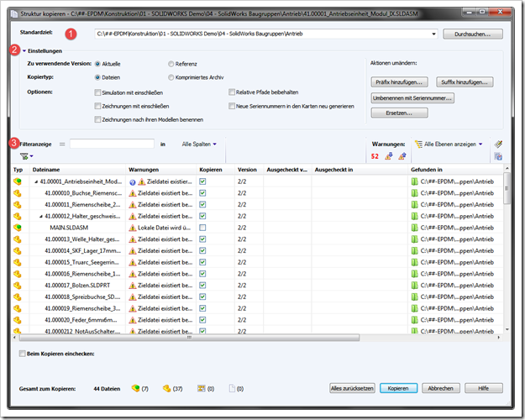The height and width of the screenshot is (420, 525).
Task: Open the Standardziel path dropdown
Action: [x=433, y=34]
